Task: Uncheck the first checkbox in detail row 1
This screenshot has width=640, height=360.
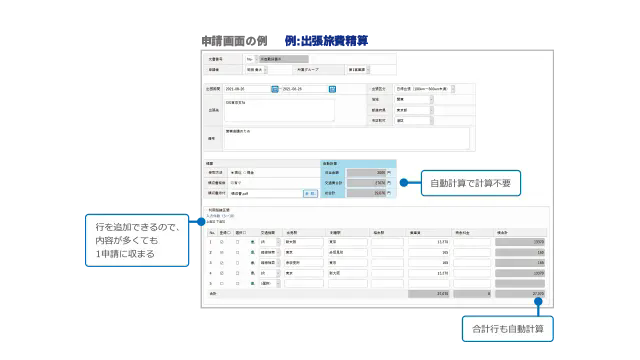Action: tap(222, 242)
